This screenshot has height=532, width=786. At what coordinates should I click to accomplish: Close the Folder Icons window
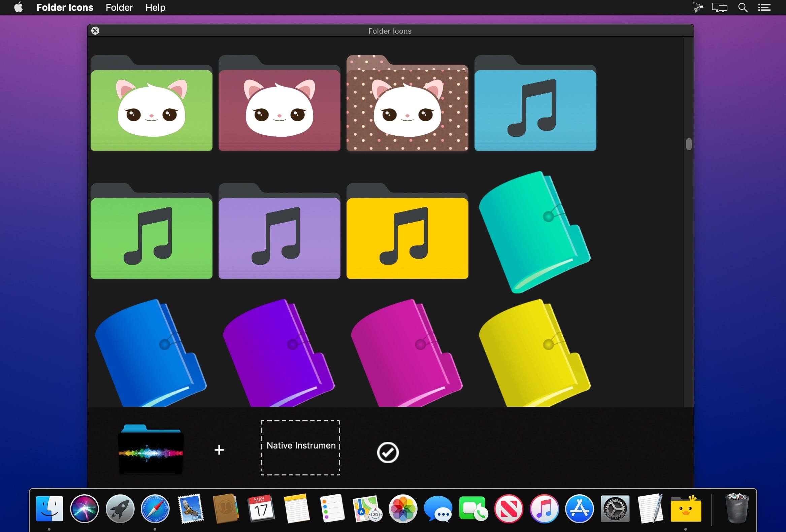tap(95, 31)
